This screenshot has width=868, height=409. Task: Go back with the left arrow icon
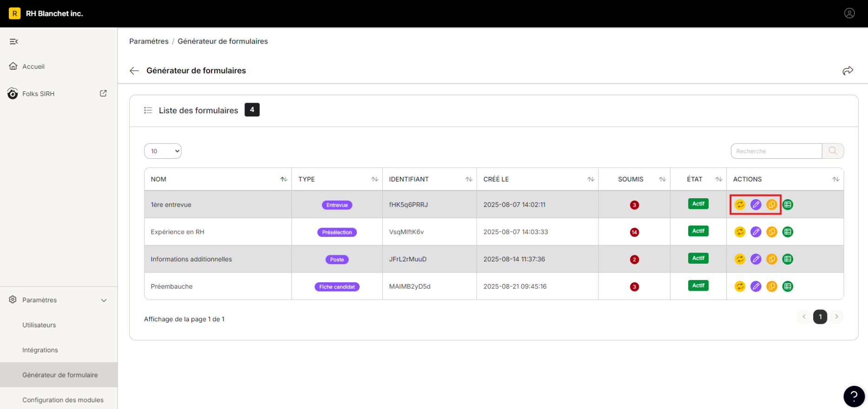coord(134,71)
